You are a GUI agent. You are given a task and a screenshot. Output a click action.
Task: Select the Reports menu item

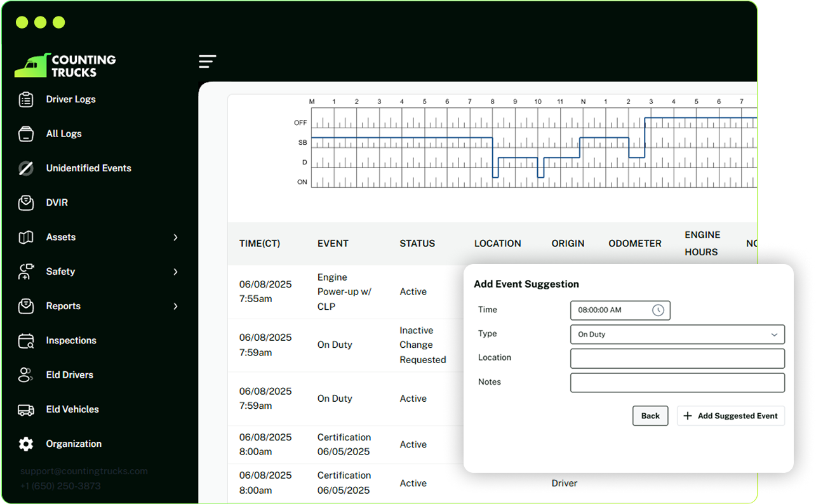[64, 306]
